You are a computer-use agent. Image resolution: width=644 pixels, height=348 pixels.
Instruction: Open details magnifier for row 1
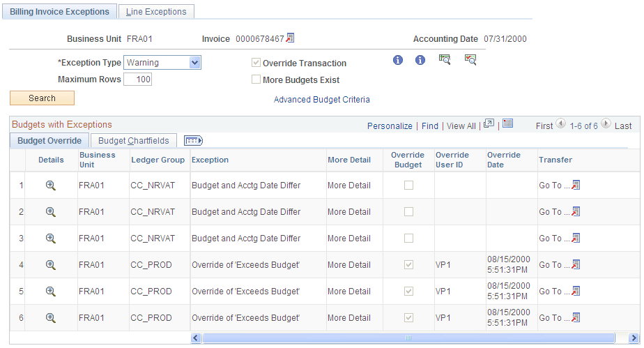(50, 186)
